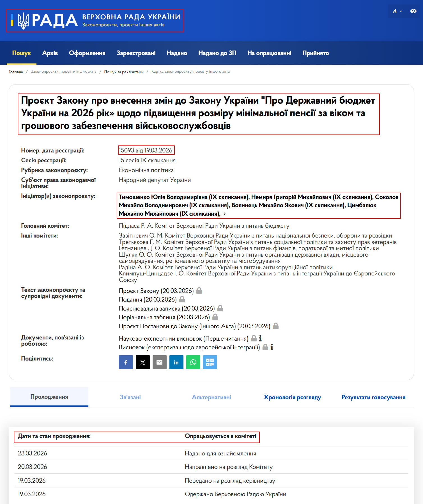Screen dimensions: 423x504
Task: Go to Пошук за реквізитами breadcrumb
Action: (x=124, y=72)
